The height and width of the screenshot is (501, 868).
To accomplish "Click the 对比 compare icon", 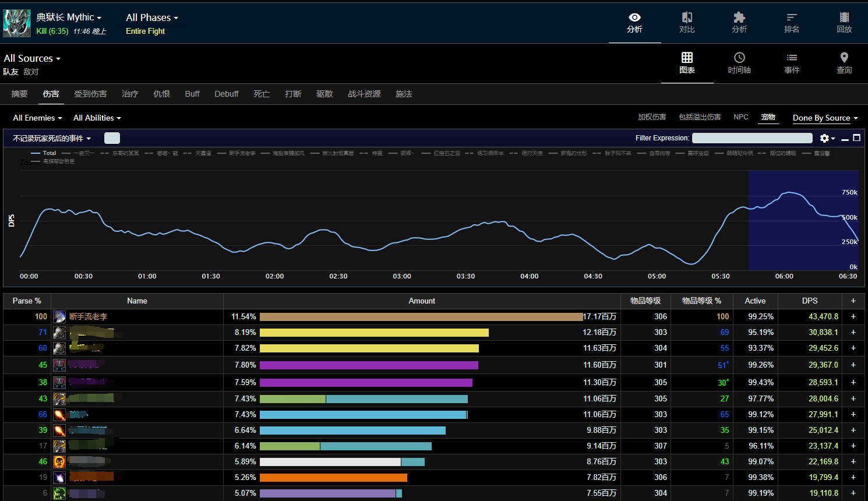I will 687,23.
